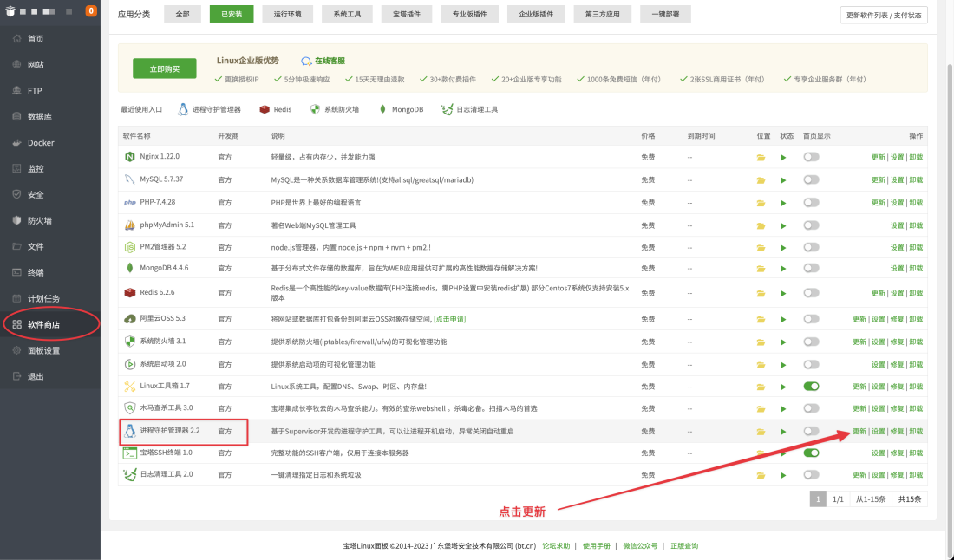Click the Redis icon in recent shortcuts
Screen dimensions: 954x560
[x=264, y=110]
